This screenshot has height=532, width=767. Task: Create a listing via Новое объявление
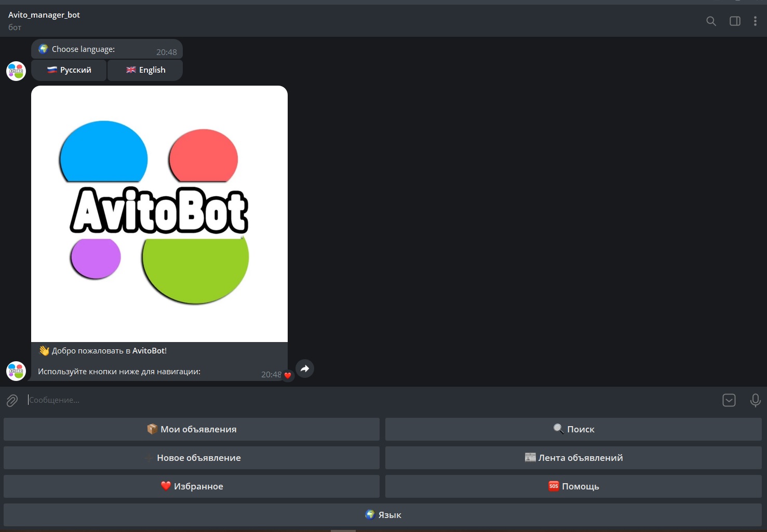[192, 458]
